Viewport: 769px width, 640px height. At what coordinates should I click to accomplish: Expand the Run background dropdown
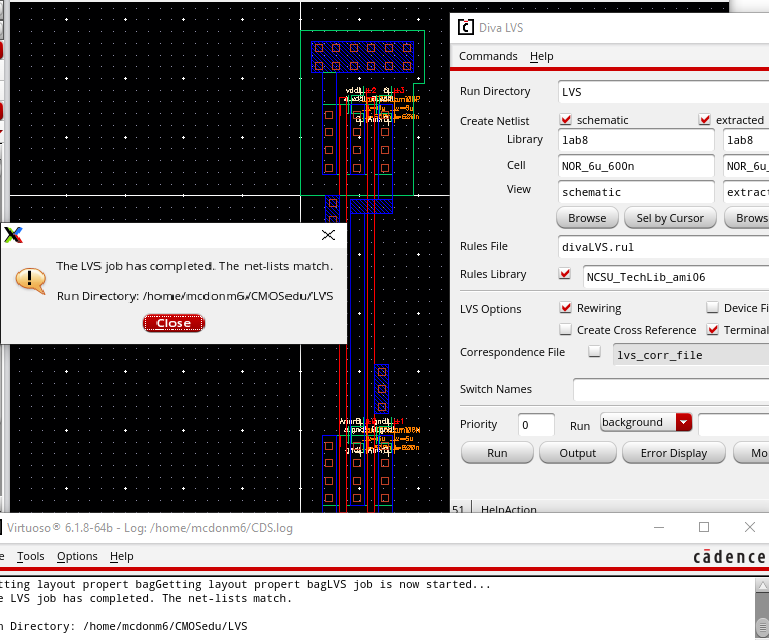tap(684, 423)
